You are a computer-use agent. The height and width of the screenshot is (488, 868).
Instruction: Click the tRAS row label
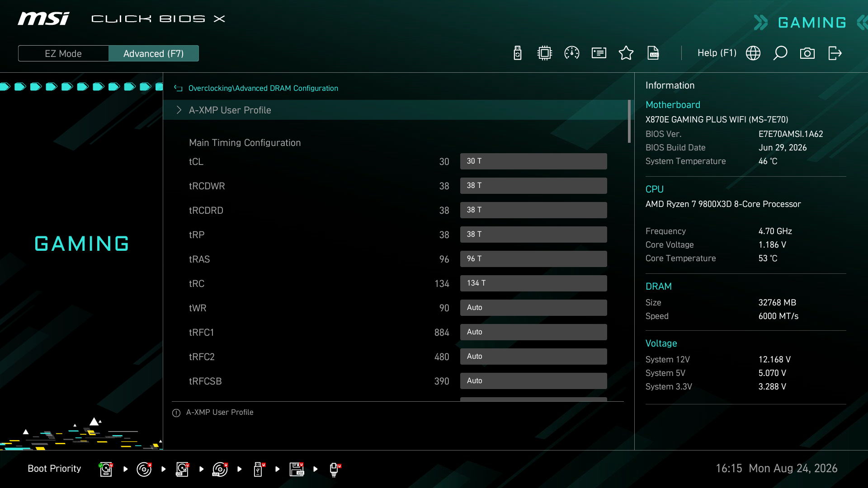[x=199, y=259]
